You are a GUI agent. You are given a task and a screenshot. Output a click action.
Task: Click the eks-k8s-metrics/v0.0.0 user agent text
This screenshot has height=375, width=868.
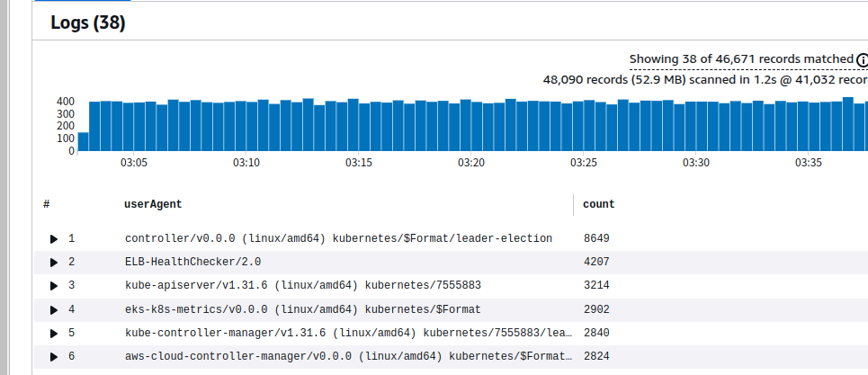303,309
